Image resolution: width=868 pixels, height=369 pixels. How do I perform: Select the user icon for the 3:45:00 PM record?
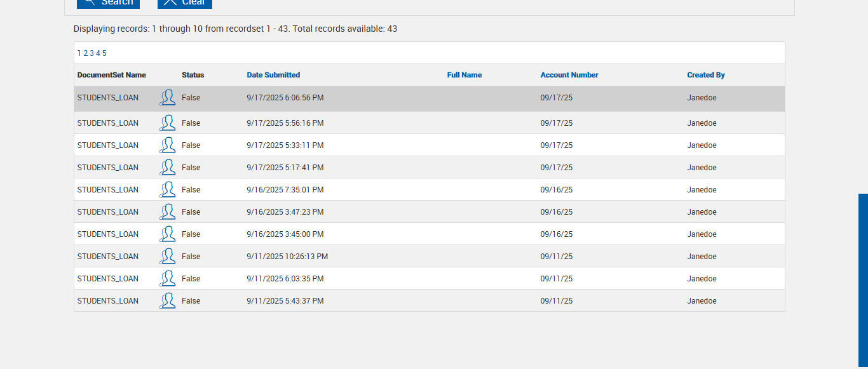click(x=168, y=234)
